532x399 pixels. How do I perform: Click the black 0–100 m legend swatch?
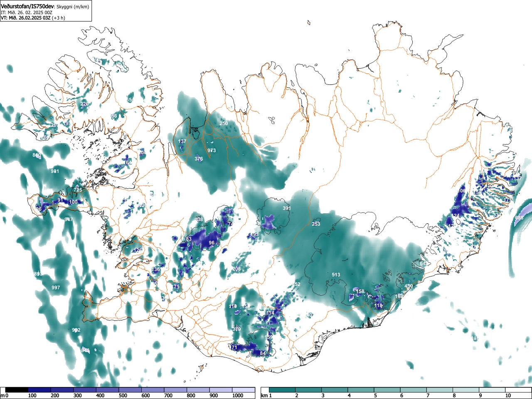coord(17,390)
